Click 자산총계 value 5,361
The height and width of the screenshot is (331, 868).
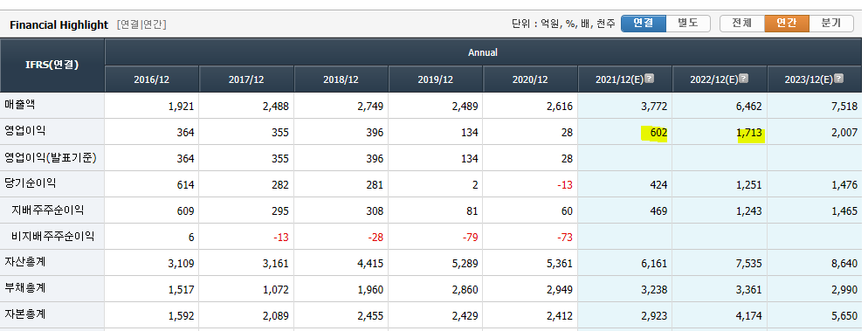coord(561,264)
